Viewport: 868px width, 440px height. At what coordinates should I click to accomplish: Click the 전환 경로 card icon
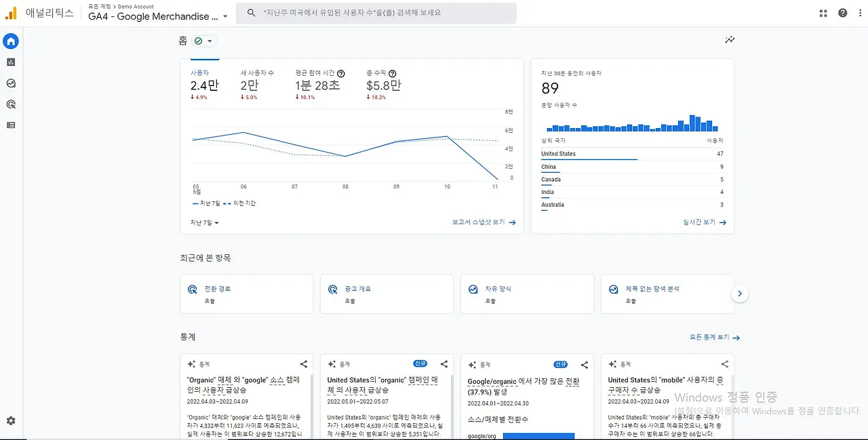(192, 289)
